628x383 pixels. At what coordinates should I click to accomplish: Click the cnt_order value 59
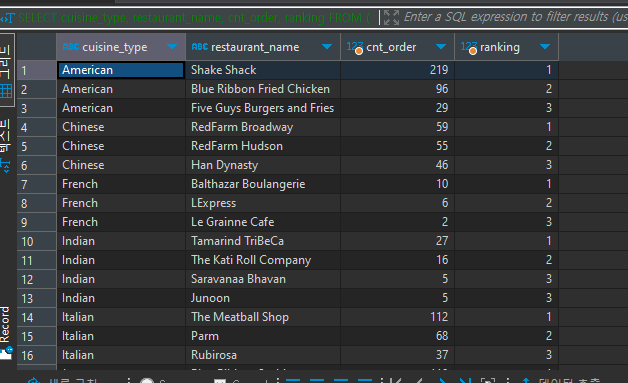[x=397, y=127]
